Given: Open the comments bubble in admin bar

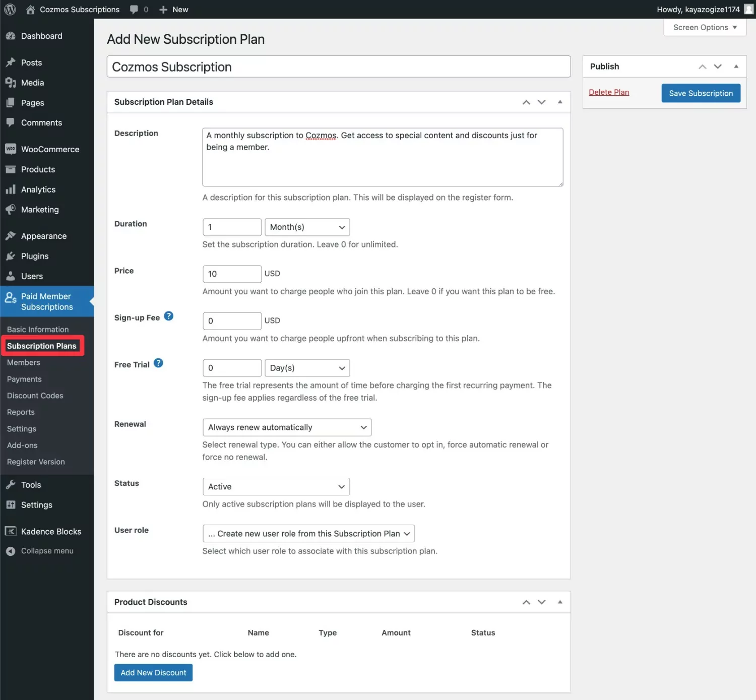Looking at the screenshot, I should click(x=134, y=10).
